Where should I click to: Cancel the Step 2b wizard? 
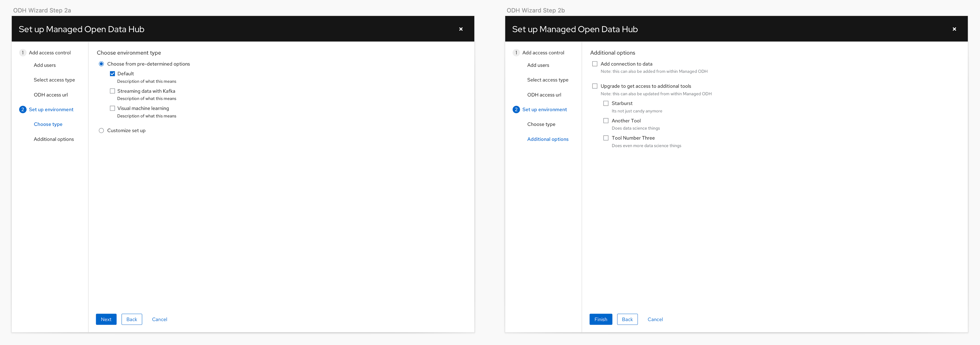click(655, 319)
